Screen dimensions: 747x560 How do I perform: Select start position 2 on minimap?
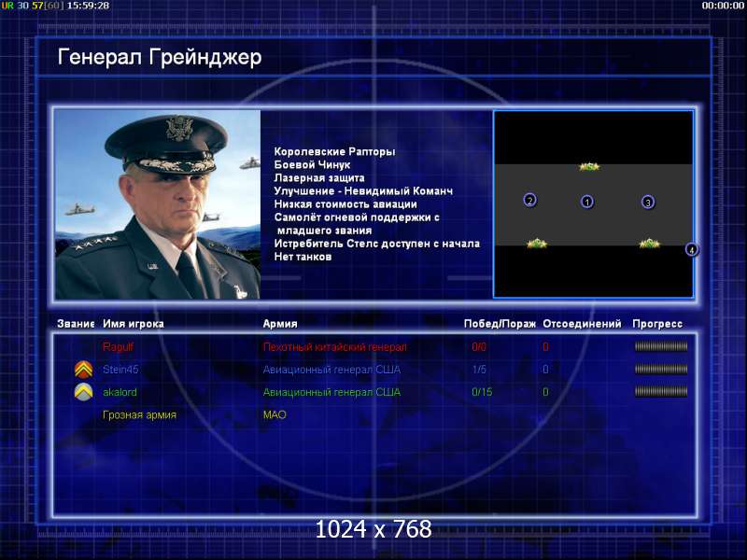click(529, 200)
